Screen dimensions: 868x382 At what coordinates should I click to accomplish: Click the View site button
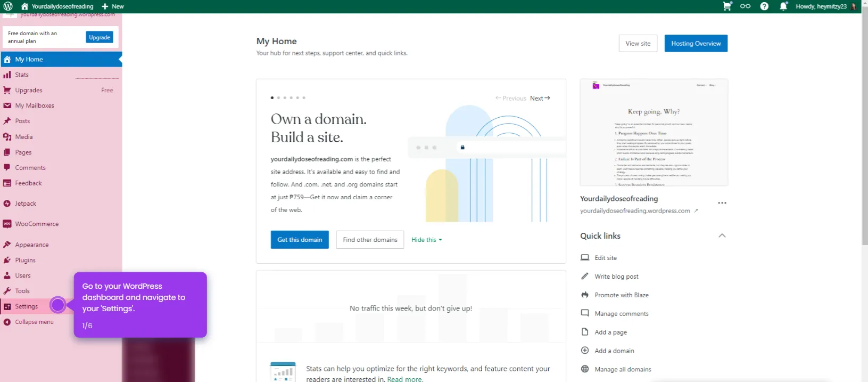638,44
